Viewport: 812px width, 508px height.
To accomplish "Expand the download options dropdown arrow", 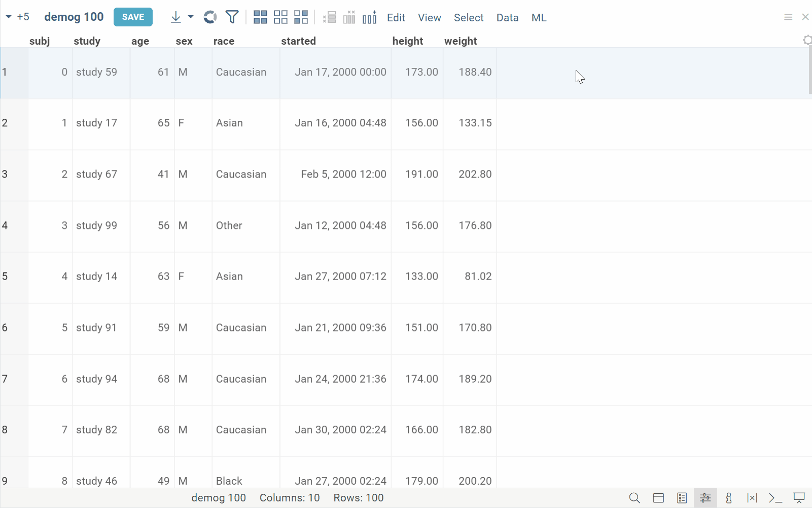I will 191,17.
